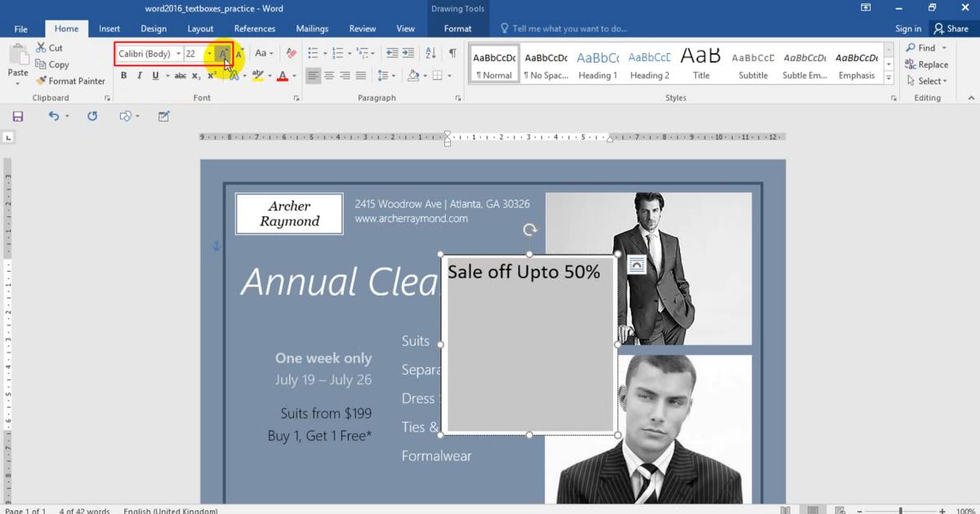Open the Drawing Tools Format tab
This screenshot has width=980, height=514.
click(x=457, y=29)
